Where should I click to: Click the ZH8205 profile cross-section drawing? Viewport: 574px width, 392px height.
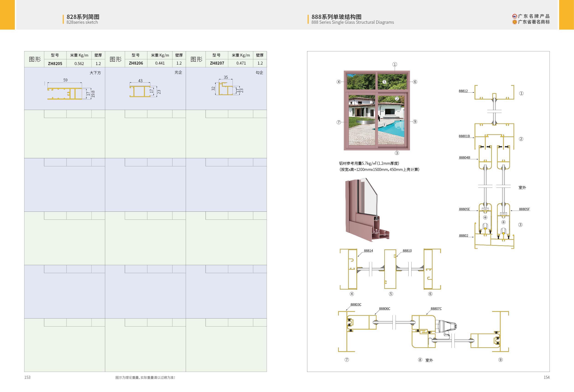pyautogui.click(x=65, y=94)
